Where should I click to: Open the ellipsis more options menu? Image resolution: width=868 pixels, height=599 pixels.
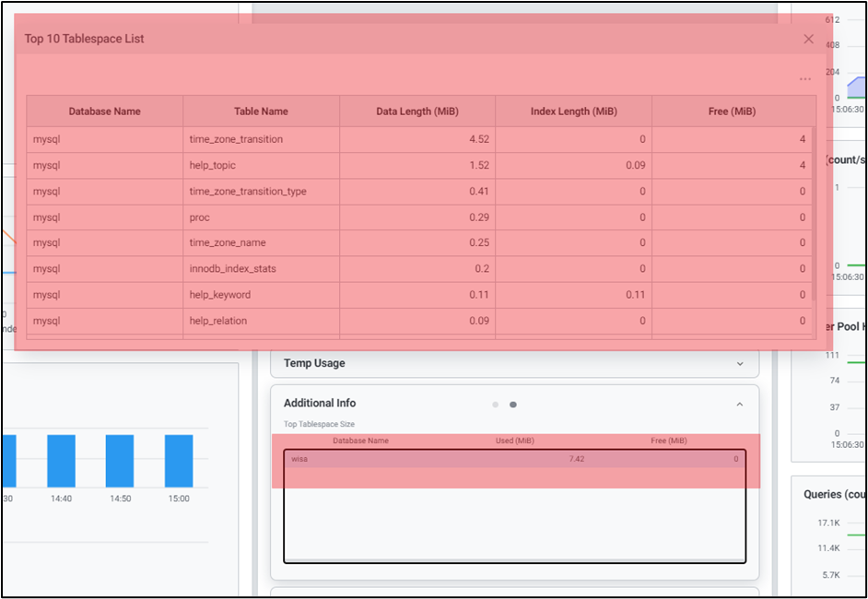click(805, 79)
